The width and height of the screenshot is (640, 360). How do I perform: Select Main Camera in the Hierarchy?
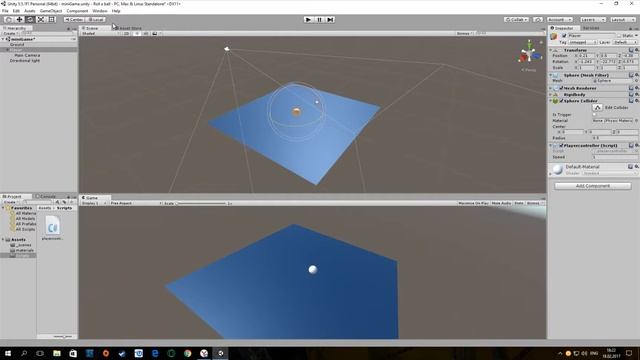pyautogui.click(x=27, y=55)
